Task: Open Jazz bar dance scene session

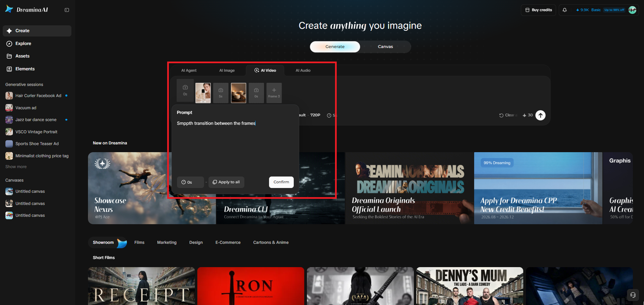Action: (x=37, y=120)
